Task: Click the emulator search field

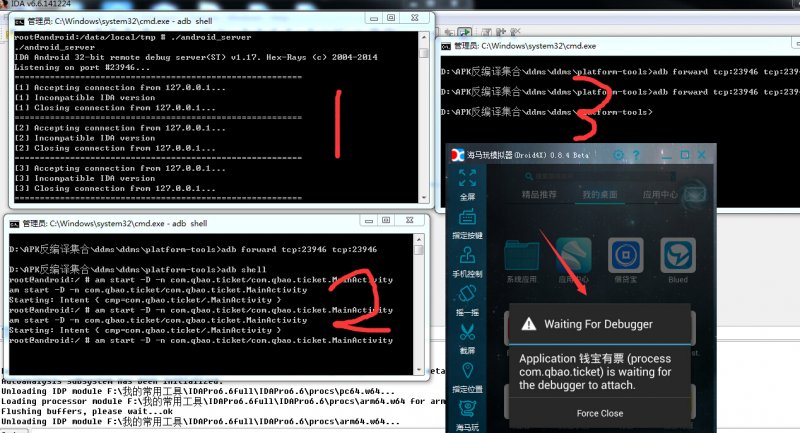Action: coord(600,176)
